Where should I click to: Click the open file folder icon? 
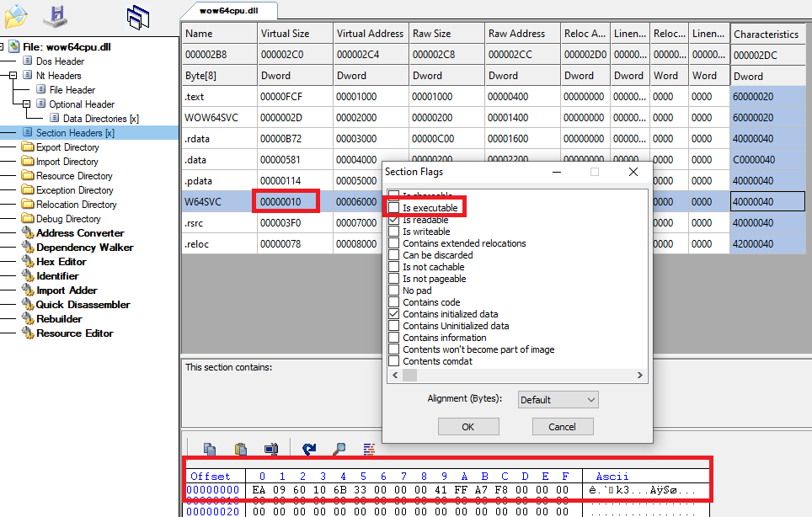click(x=16, y=16)
